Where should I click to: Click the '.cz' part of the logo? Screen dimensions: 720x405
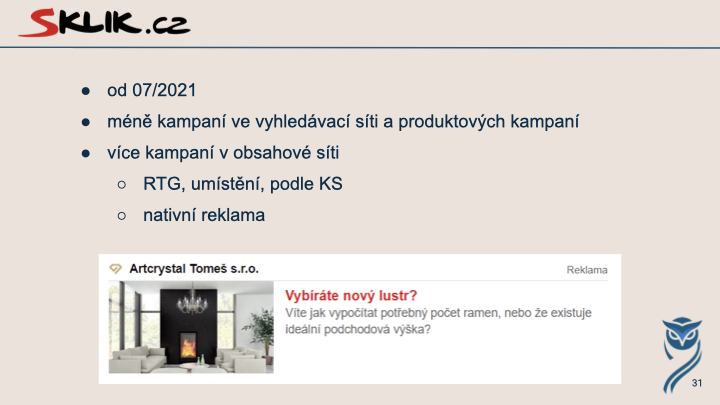pyautogui.click(x=168, y=26)
